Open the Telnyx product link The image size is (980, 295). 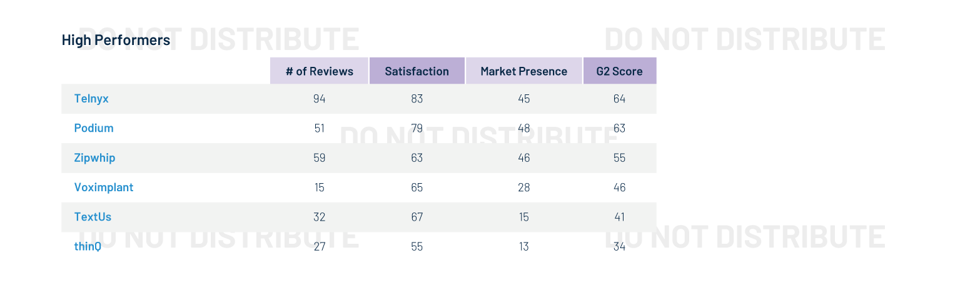click(x=91, y=99)
